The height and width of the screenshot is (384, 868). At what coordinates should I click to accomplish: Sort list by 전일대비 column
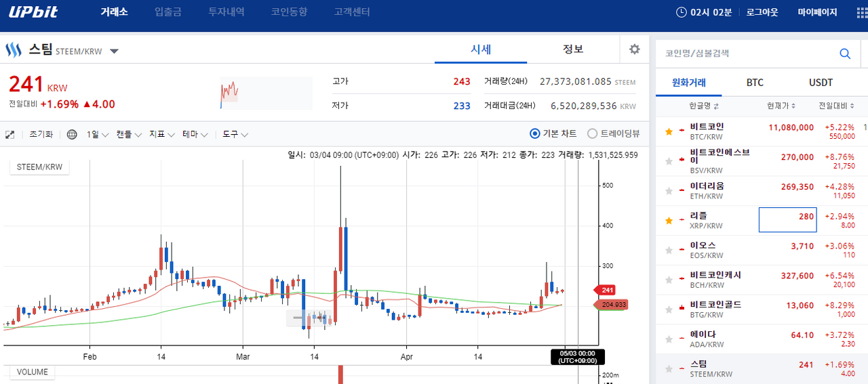(837, 106)
